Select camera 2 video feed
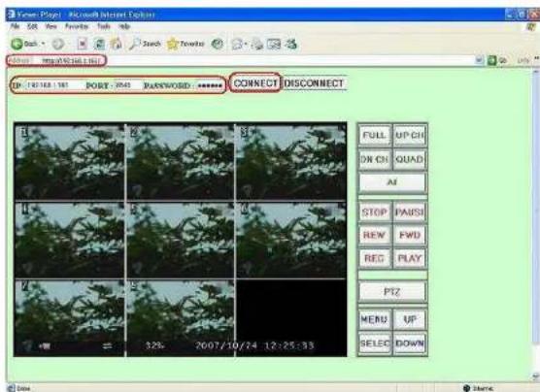This screenshot has height=392, width=540. pos(181,162)
